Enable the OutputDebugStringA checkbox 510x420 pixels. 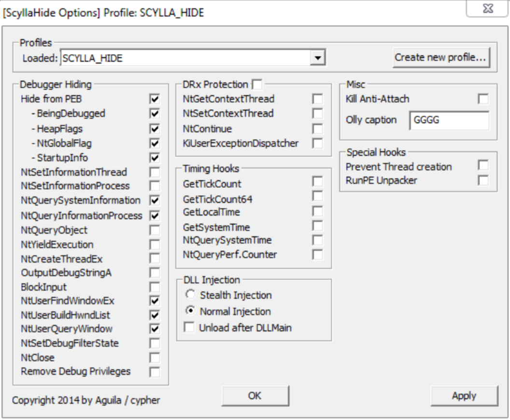[x=155, y=273]
